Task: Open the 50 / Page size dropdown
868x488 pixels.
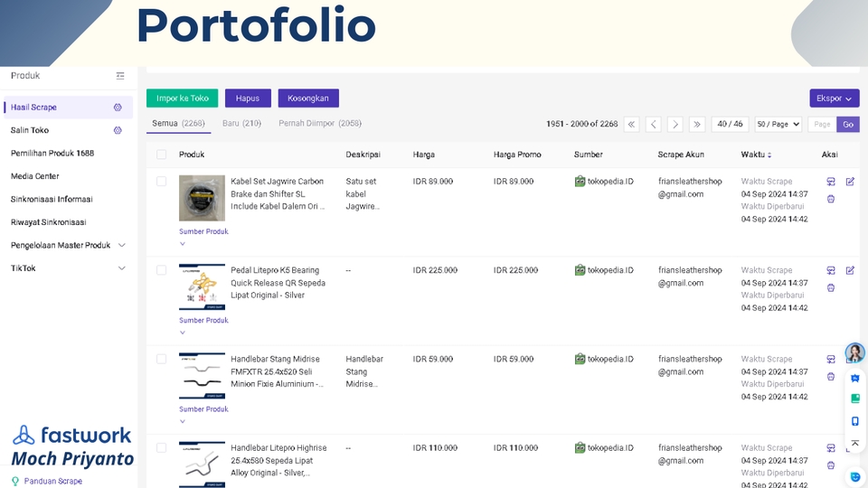Action: tap(778, 125)
